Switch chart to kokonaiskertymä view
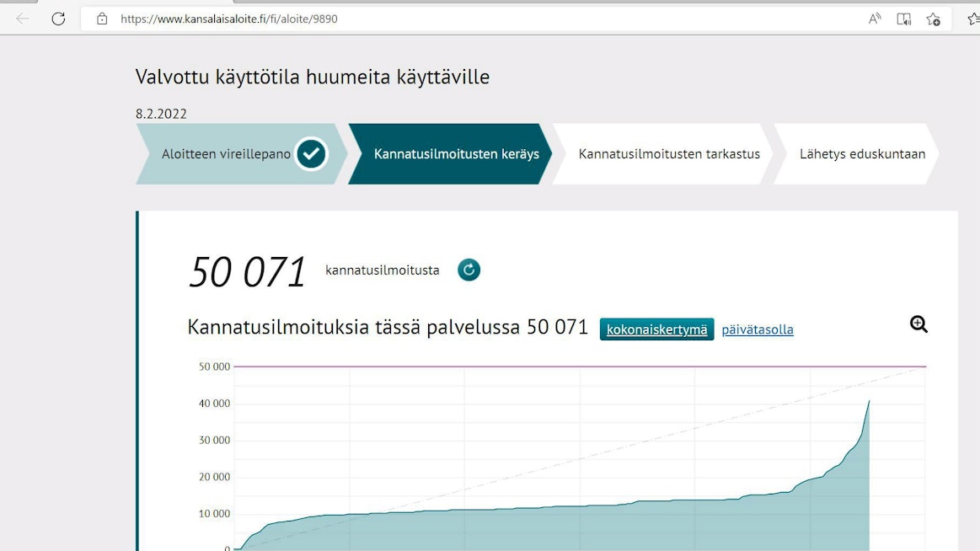980x551 pixels. coord(657,329)
